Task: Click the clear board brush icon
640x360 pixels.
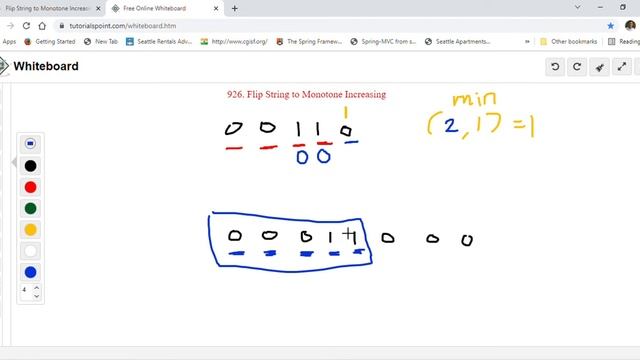Action: pos(599,67)
